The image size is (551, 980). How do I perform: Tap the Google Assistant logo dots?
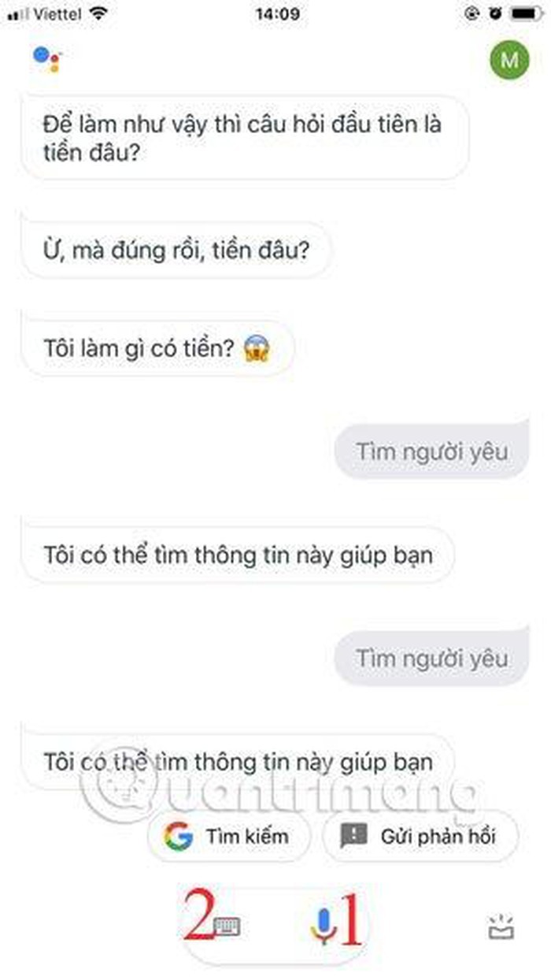pyautogui.click(x=46, y=60)
